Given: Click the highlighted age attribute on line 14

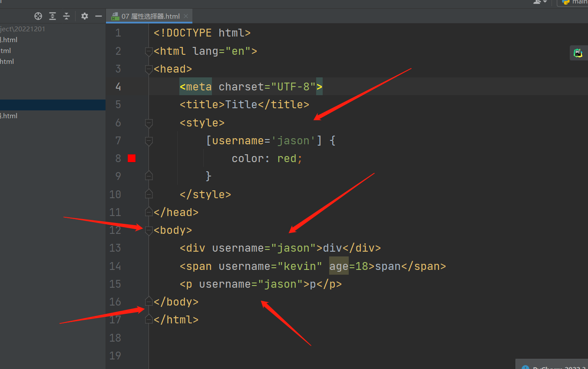Looking at the screenshot, I should (x=339, y=266).
